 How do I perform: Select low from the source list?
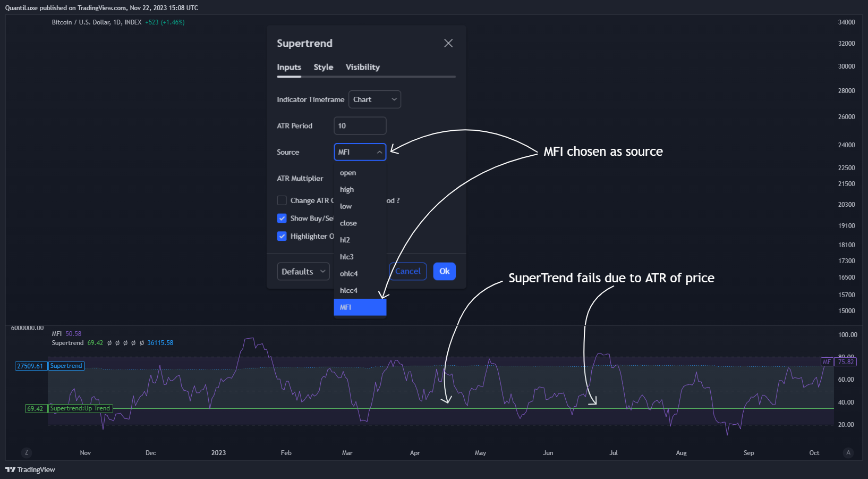(x=360, y=206)
